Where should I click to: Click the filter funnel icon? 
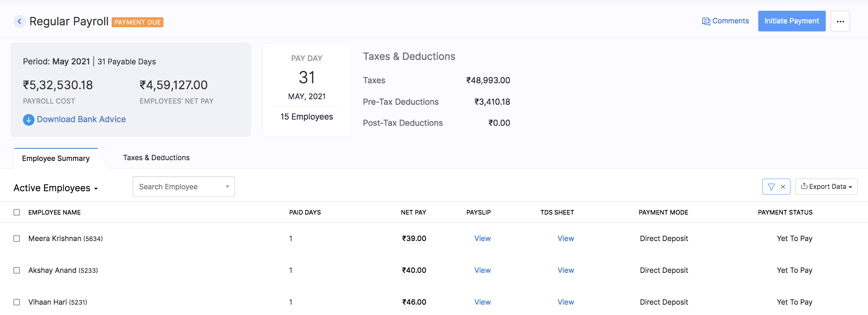coord(771,187)
